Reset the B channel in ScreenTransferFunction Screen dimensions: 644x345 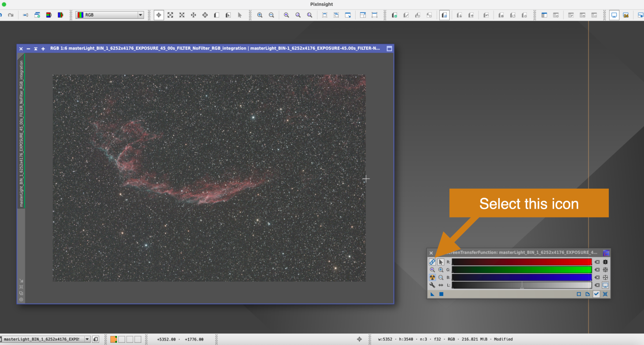[x=597, y=278]
